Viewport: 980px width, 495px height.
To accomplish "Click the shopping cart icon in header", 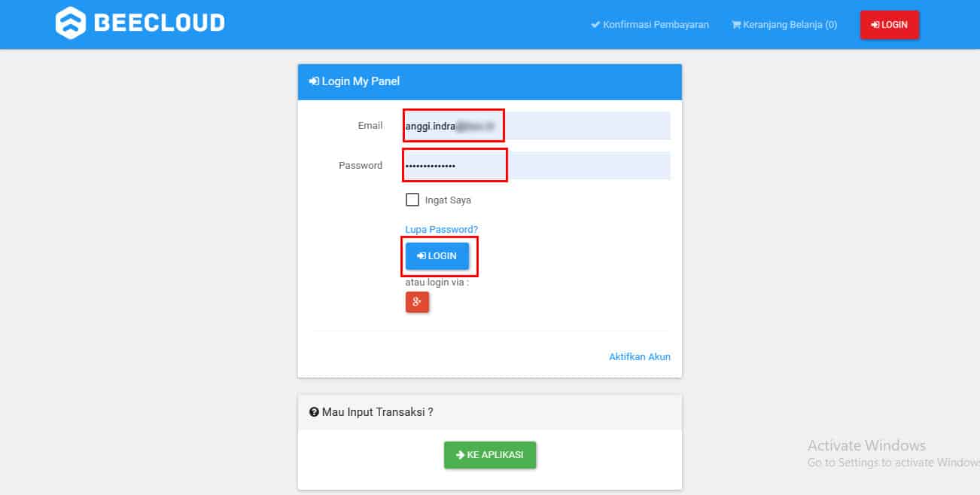I will (736, 25).
